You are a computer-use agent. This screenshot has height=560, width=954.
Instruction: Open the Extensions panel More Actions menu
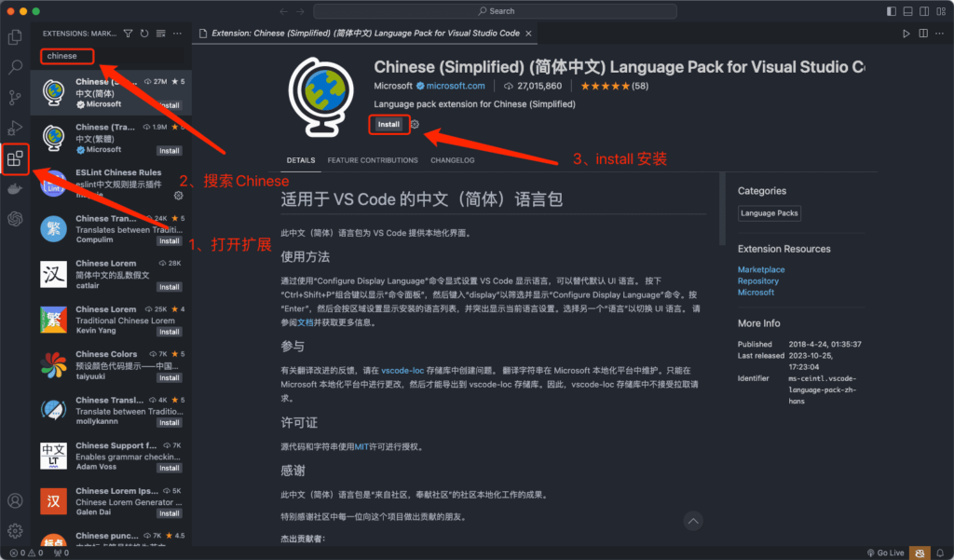coord(177,33)
